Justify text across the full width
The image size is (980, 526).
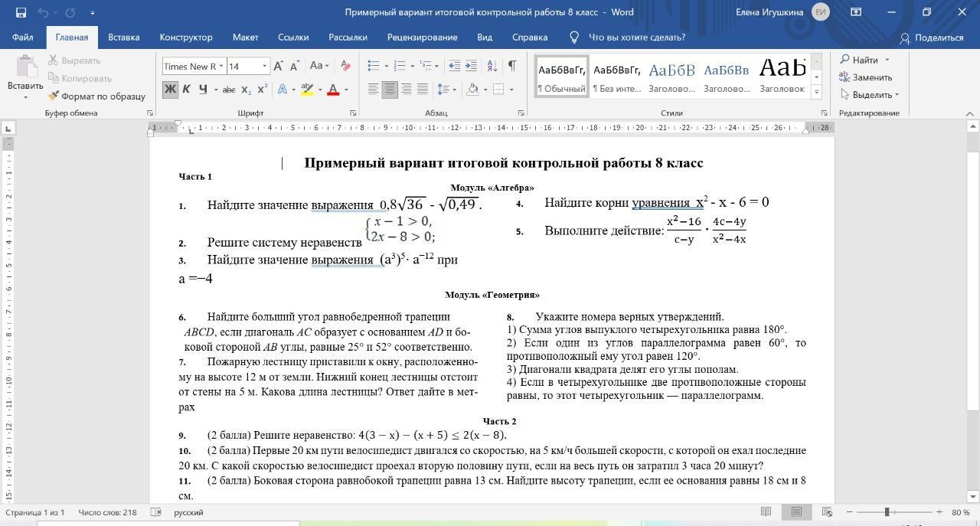(422, 90)
